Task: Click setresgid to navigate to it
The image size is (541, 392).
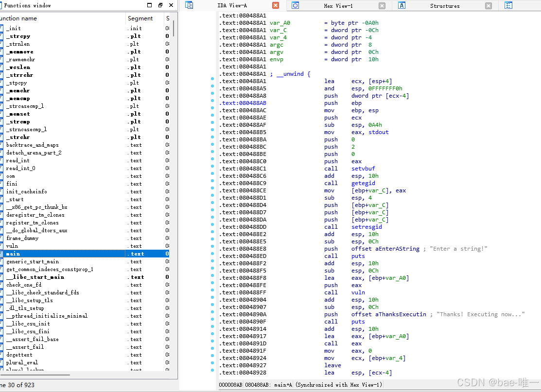Action: 366,226
